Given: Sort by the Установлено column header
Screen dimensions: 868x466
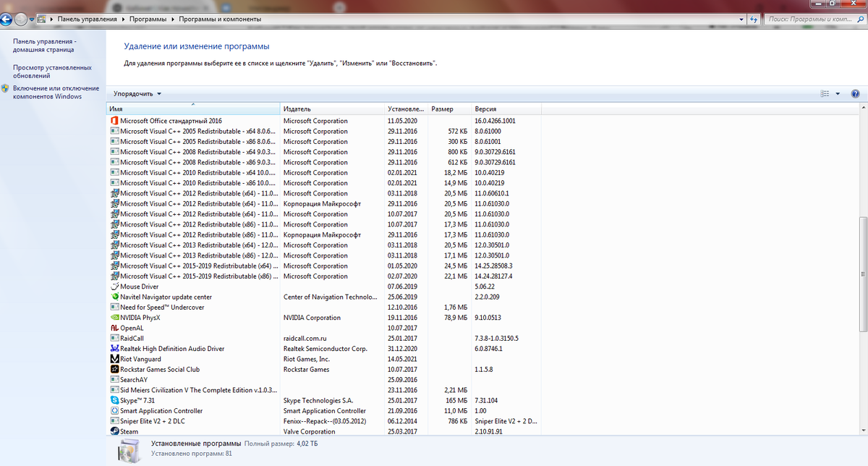Looking at the screenshot, I should 406,109.
